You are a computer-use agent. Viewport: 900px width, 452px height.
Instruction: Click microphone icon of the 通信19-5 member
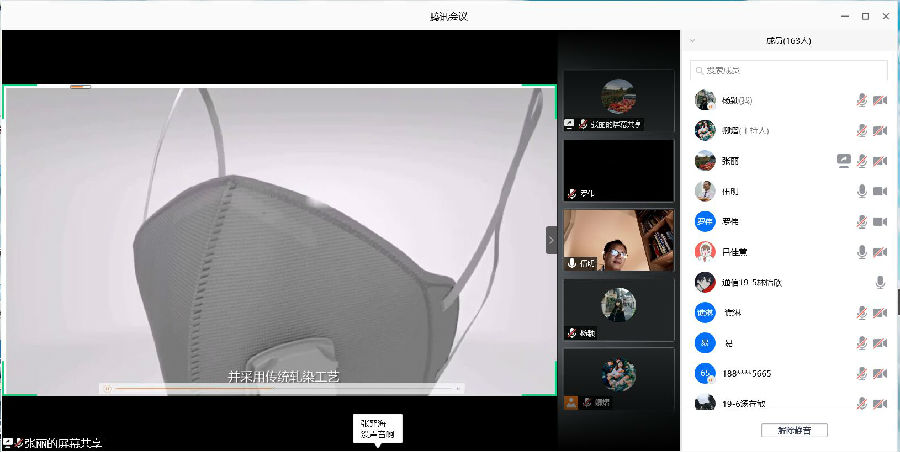(880, 282)
